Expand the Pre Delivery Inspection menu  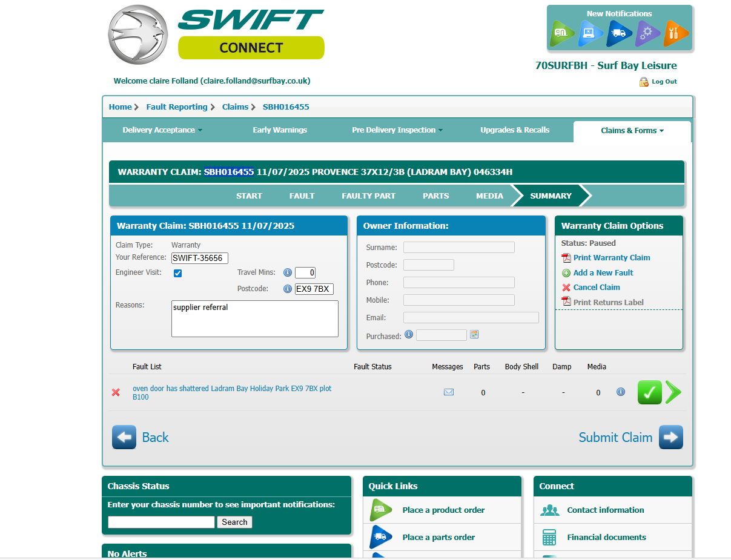pyautogui.click(x=397, y=130)
